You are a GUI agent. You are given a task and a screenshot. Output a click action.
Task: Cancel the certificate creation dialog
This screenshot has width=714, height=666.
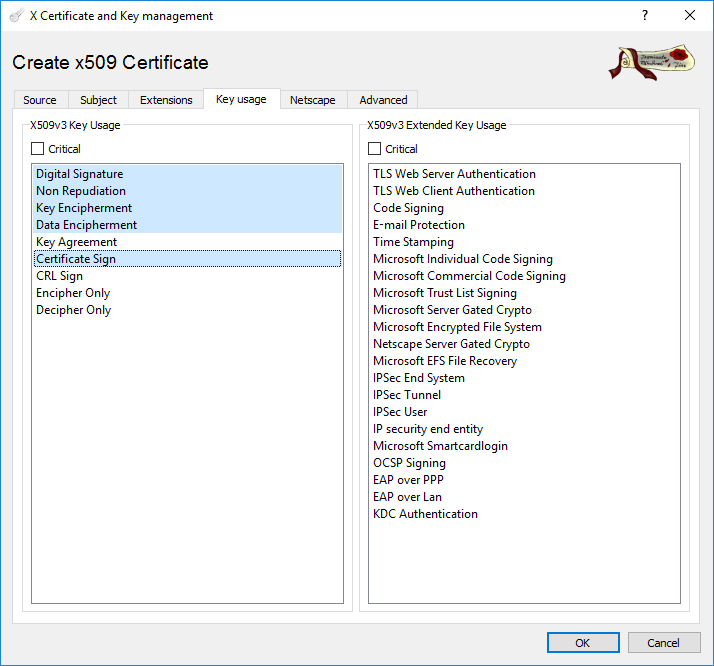pos(663,643)
